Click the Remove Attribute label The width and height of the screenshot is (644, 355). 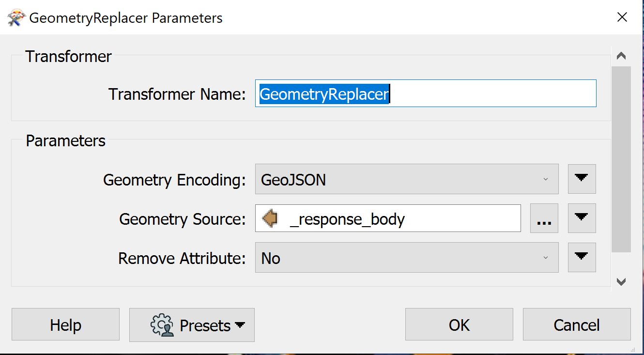[x=182, y=258]
